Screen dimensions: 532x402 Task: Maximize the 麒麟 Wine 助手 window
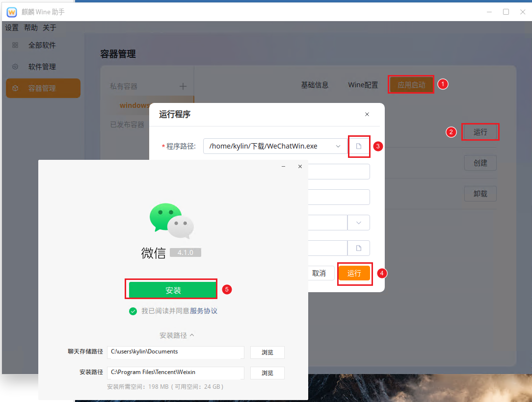[506, 12]
